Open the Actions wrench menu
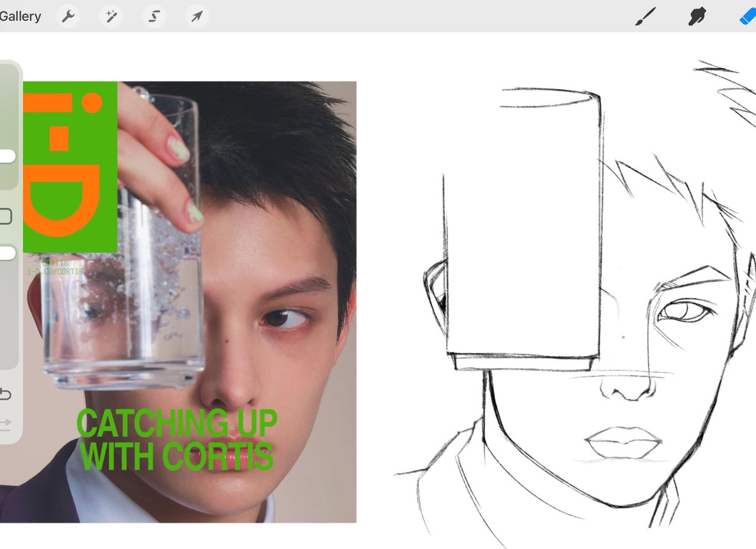This screenshot has width=756, height=549. 68,16
